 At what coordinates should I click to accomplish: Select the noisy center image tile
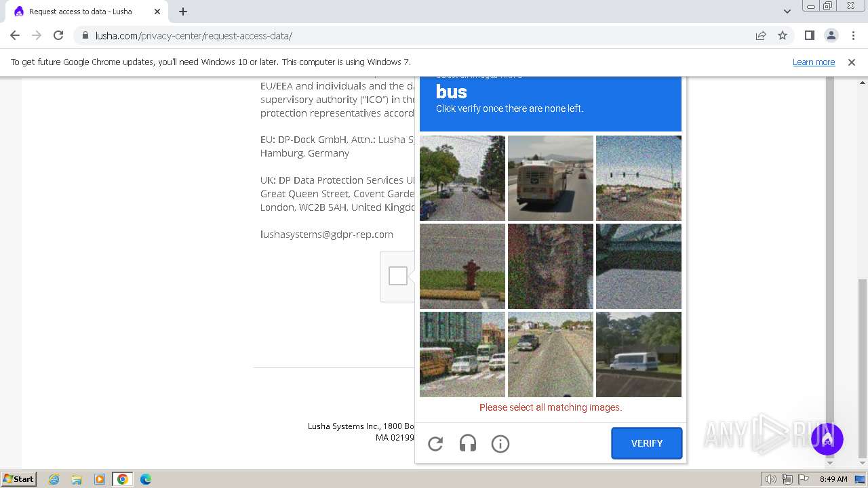[551, 266]
